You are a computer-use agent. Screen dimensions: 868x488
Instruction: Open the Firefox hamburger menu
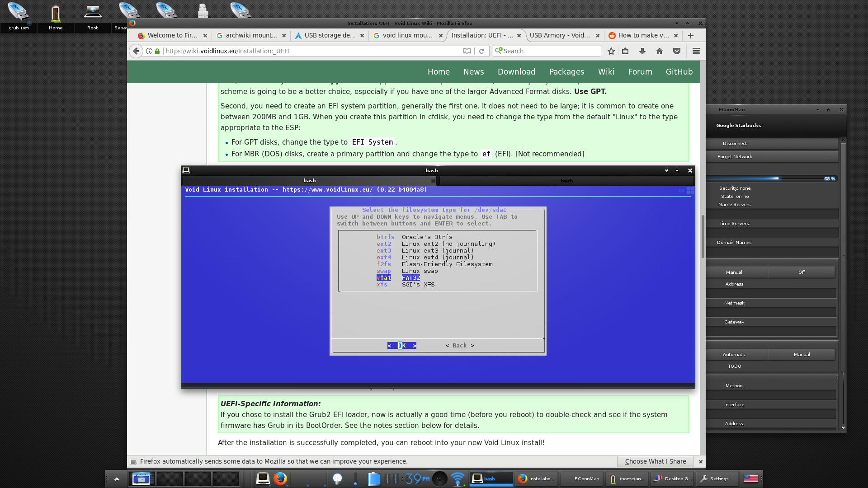[x=696, y=51]
